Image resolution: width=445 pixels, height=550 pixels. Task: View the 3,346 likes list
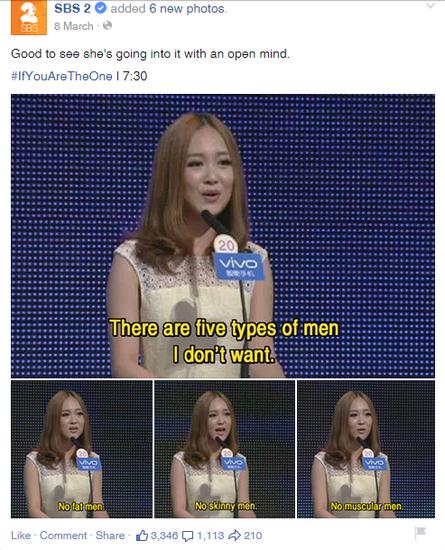click(164, 536)
